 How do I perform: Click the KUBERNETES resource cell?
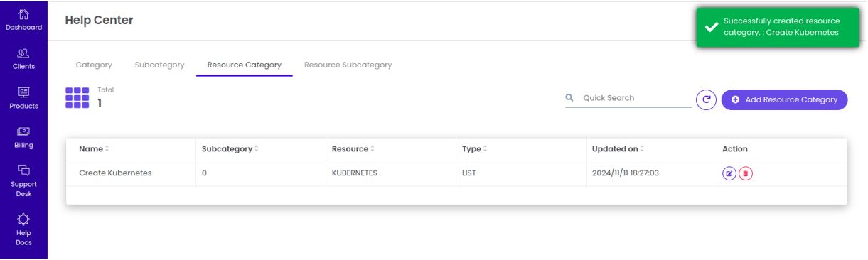pos(354,173)
